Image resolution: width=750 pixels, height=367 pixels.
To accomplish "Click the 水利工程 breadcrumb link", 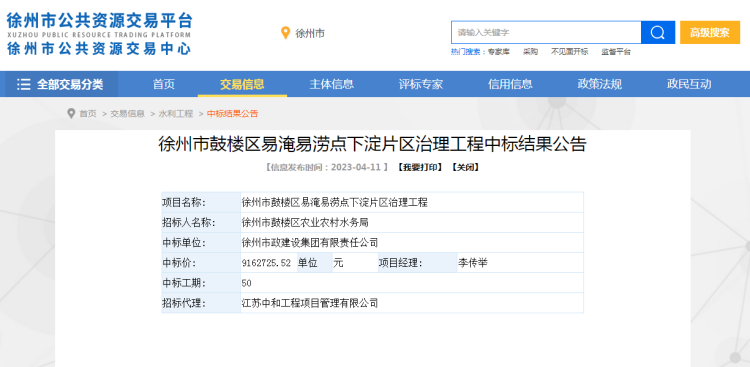I will 176,114.
